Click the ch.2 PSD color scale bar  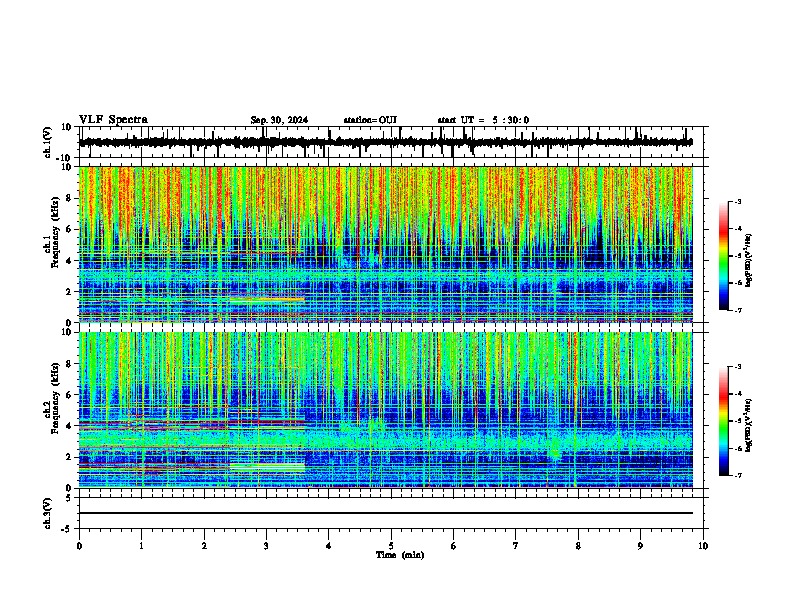724,421
